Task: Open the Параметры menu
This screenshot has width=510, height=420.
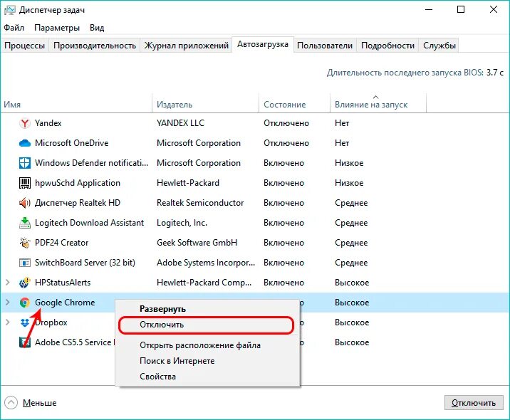Action: tap(57, 28)
